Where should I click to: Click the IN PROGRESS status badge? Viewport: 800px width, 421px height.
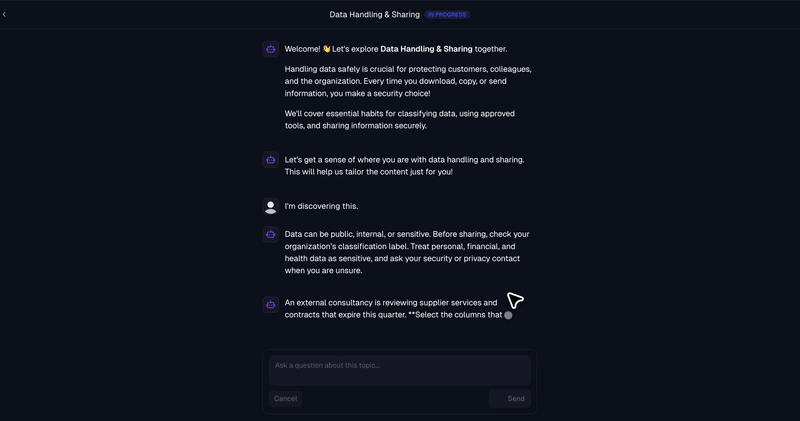point(447,14)
